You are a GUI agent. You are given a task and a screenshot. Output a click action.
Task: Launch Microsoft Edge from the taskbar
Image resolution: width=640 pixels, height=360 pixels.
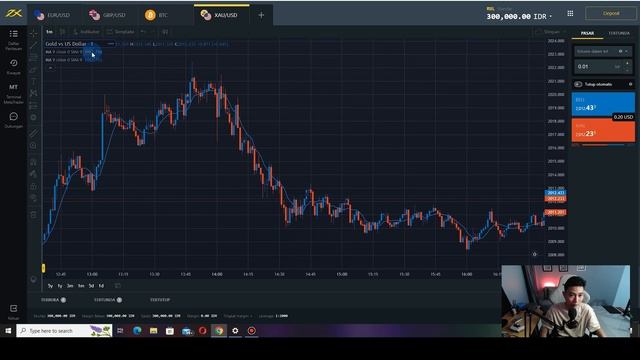137,331
